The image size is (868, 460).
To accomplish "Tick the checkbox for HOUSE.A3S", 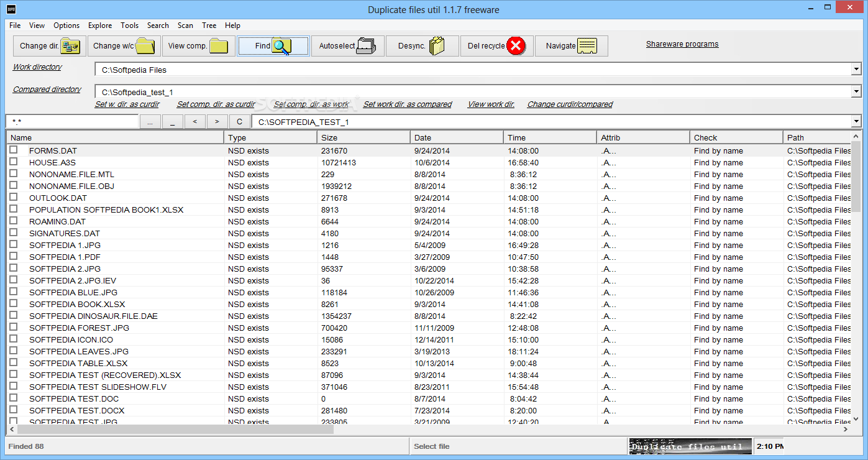I will 14,162.
